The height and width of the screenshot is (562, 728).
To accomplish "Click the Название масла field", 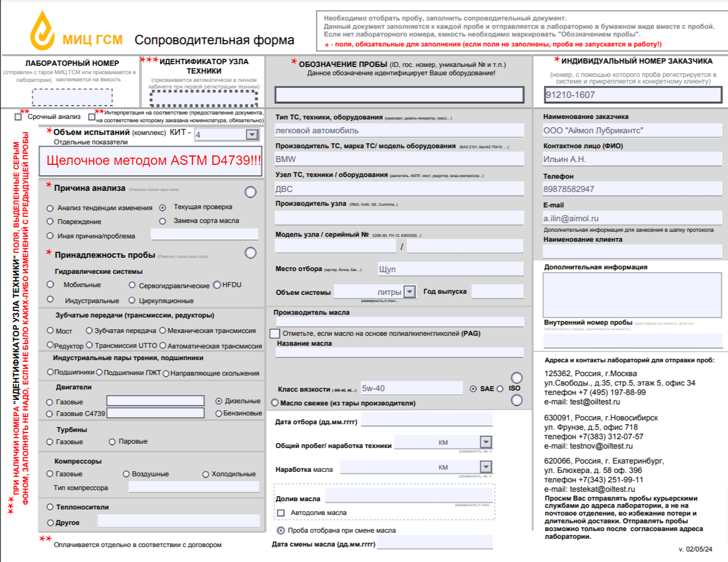I will pyautogui.click(x=399, y=352).
